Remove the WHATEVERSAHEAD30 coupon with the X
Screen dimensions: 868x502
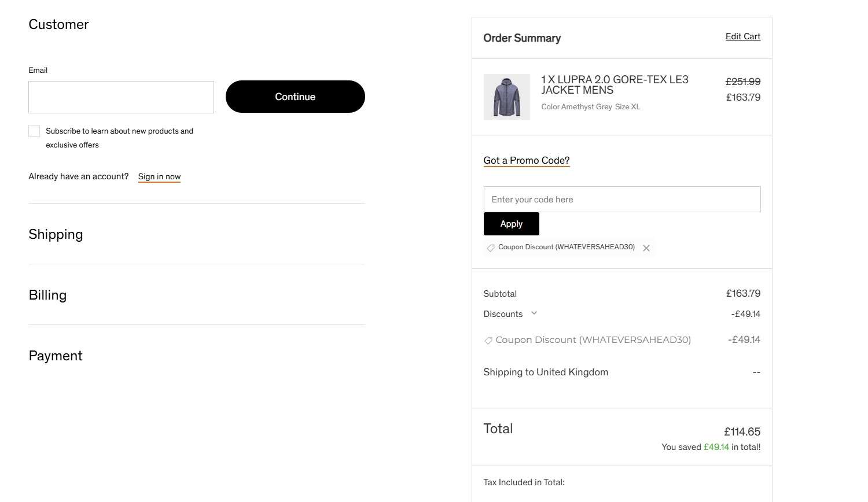[x=646, y=248]
